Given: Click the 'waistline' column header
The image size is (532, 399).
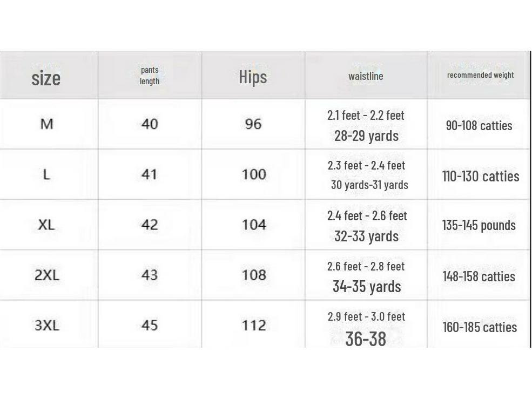Looking at the screenshot, I should [366, 76].
